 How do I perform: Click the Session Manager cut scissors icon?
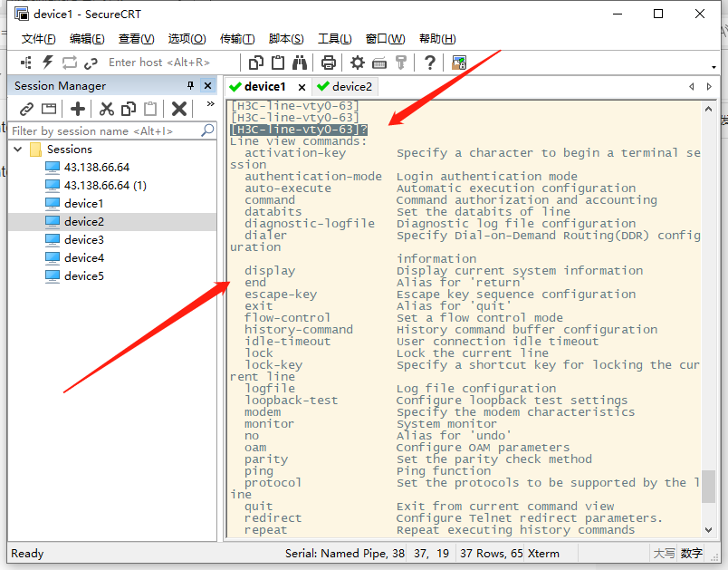click(x=106, y=109)
